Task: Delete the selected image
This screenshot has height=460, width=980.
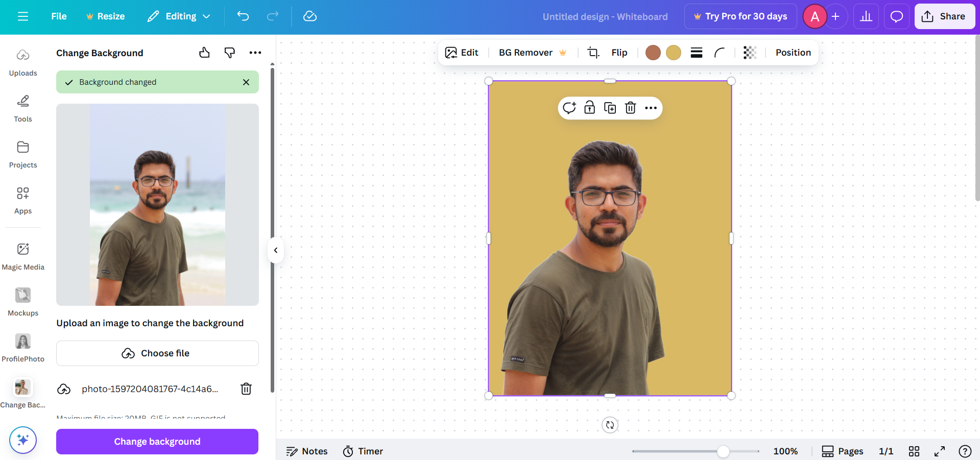Action: click(630, 108)
